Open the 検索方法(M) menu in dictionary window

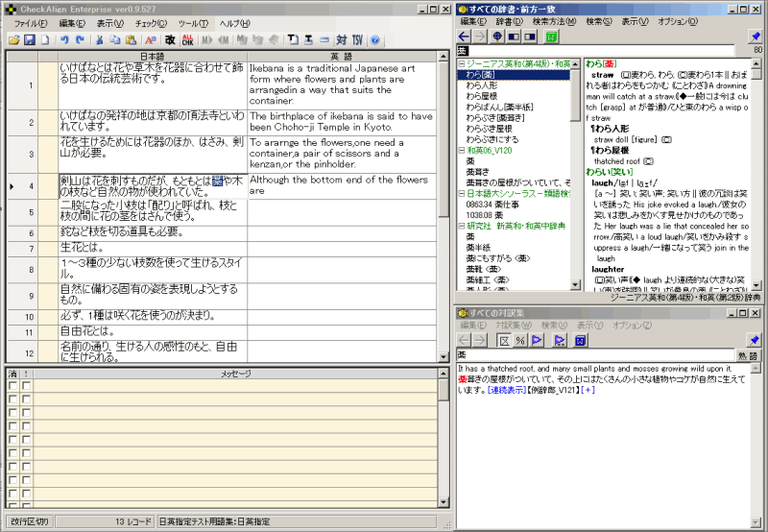[x=556, y=21]
